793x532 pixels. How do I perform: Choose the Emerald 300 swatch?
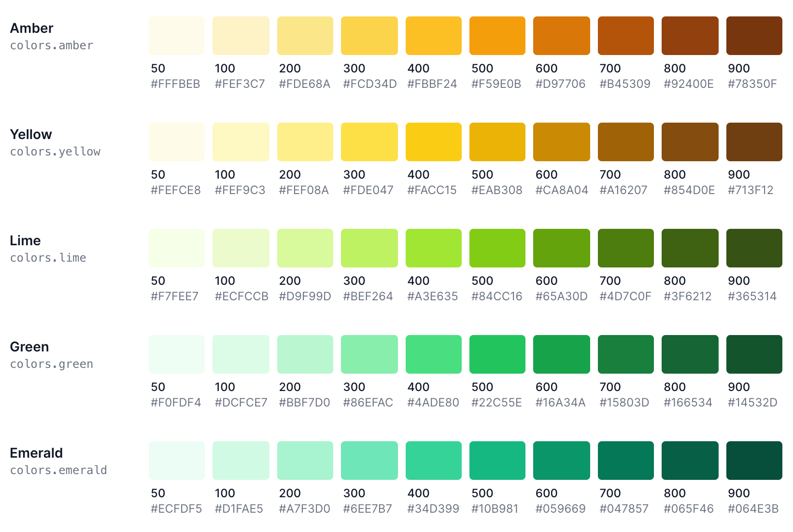(369, 461)
